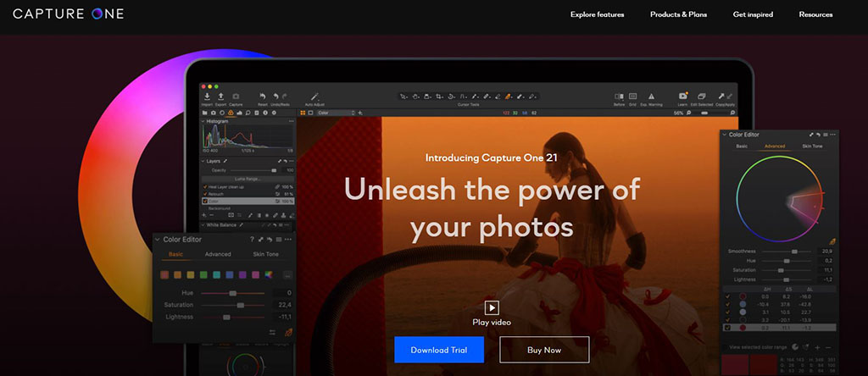
Task: Toggle checkbox for color range row -10.4 37.6
Action: 727,304
